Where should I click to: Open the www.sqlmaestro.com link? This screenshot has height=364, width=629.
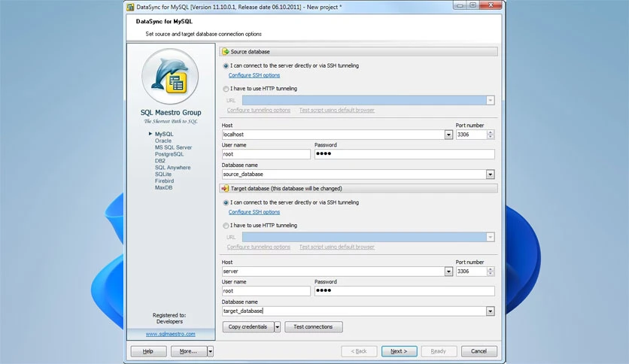[x=171, y=334]
